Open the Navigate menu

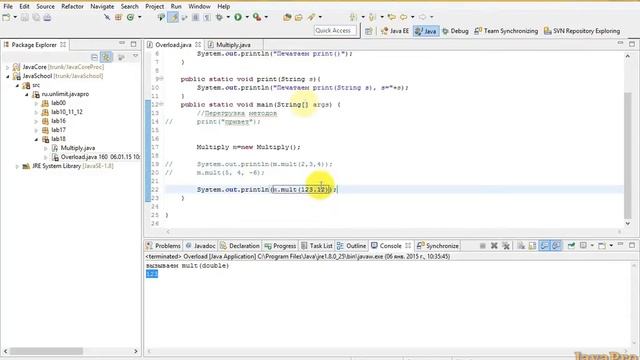[x=102, y=7]
